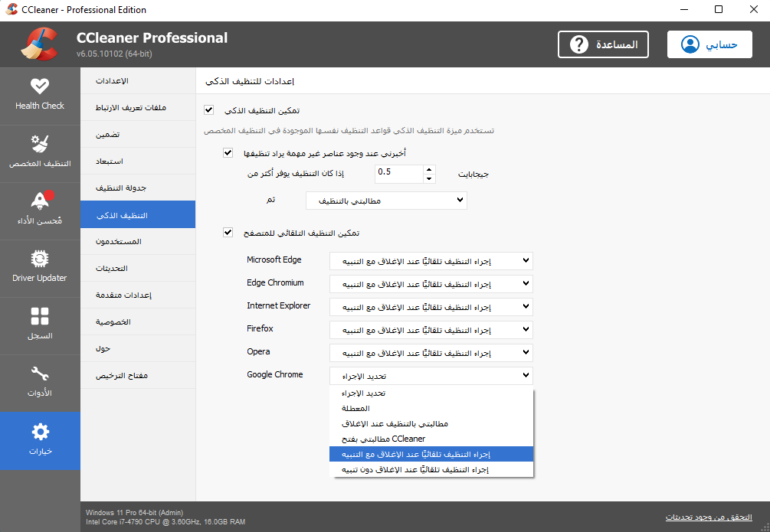Click check for updates link
Screen dimensions: 770x532
click(x=709, y=517)
